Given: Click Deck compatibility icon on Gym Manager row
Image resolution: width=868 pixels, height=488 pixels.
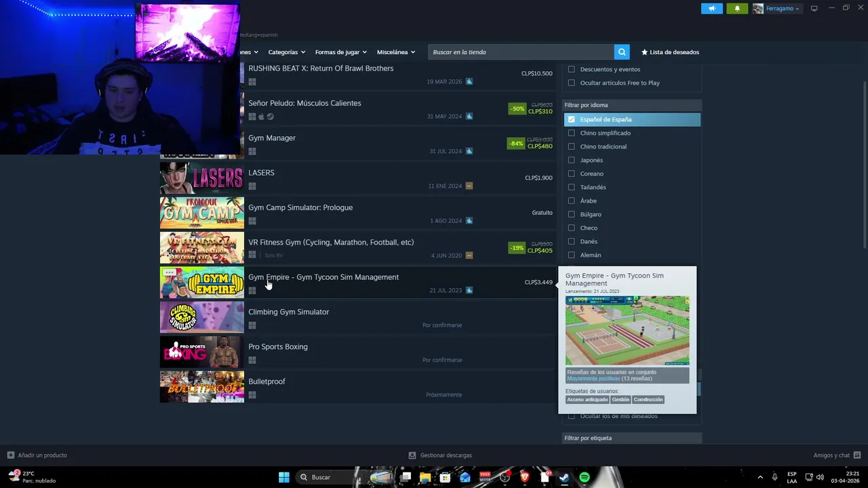Looking at the screenshot, I should tap(469, 151).
